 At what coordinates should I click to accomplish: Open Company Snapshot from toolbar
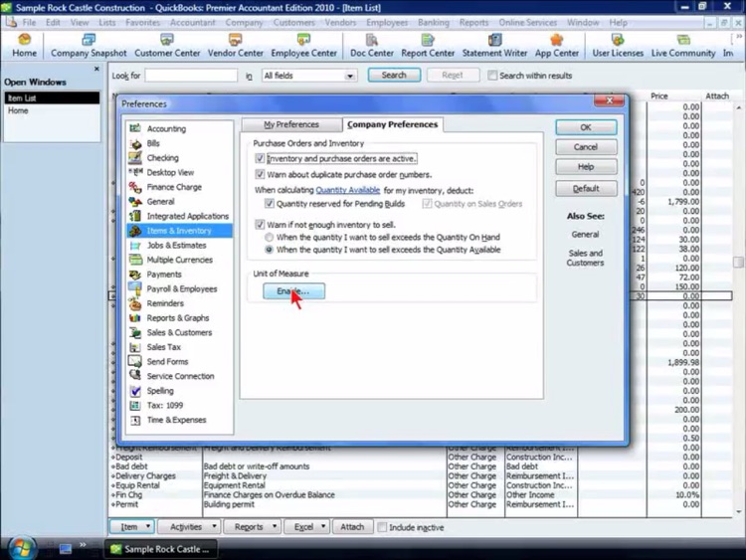(x=89, y=46)
